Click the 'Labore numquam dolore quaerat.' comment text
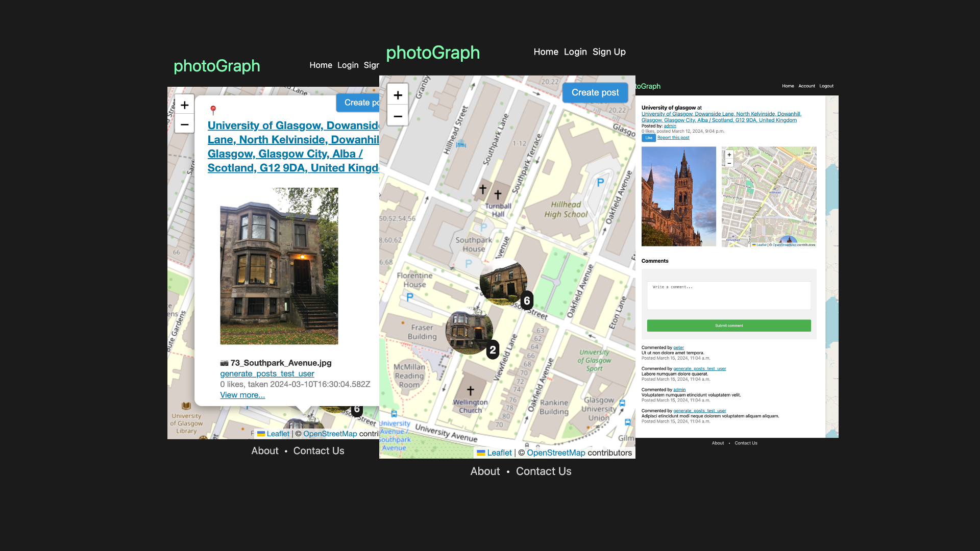Image resolution: width=980 pixels, height=551 pixels. click(x=675, y=374)
